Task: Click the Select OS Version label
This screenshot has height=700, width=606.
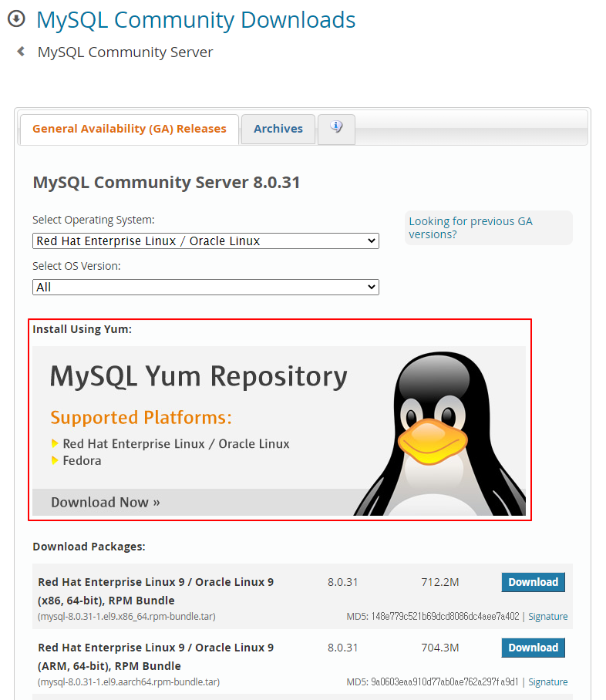Action: 76,266
